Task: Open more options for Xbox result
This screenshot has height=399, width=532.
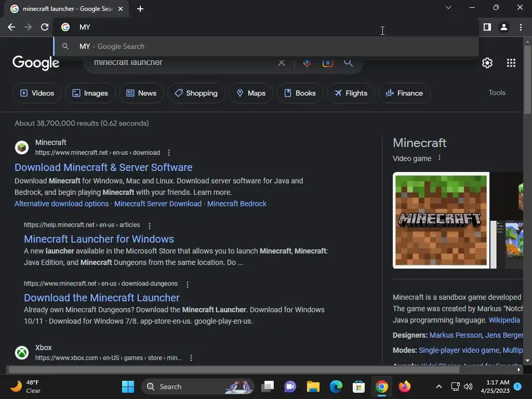Action: pyautogui.click(x=191, y=358)
